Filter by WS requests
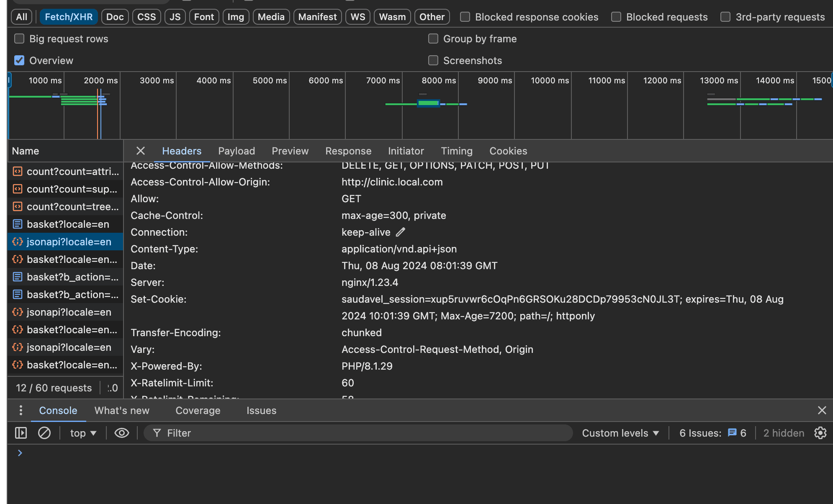 (358, 17)
